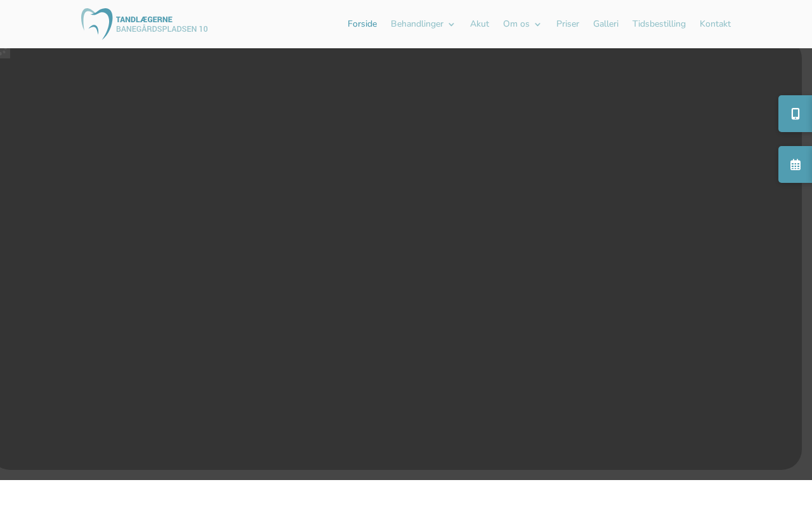Go to the Forside page
812x508 pixels.
[x=362, y=24]
